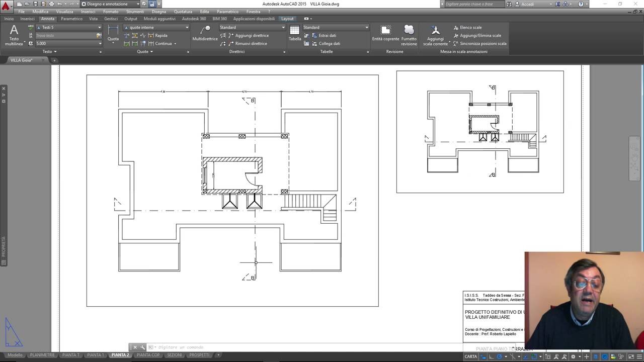Click the Trova testo search field
Viewport: 644px width, 362px height.
65,35
